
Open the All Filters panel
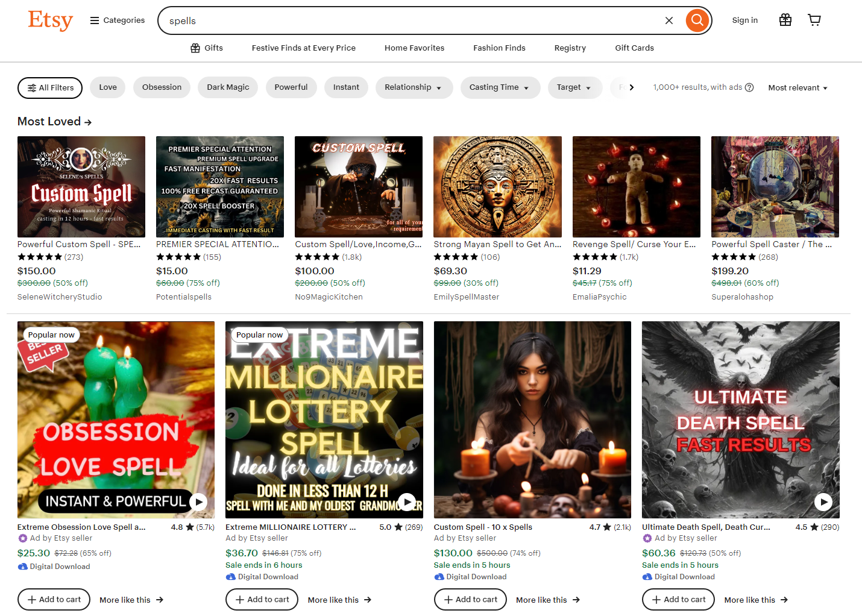coord(50,88)
